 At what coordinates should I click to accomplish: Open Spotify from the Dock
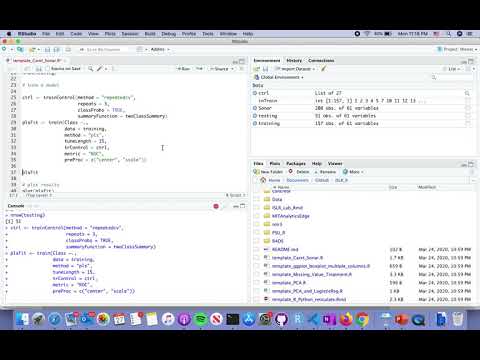pos(200,319)
